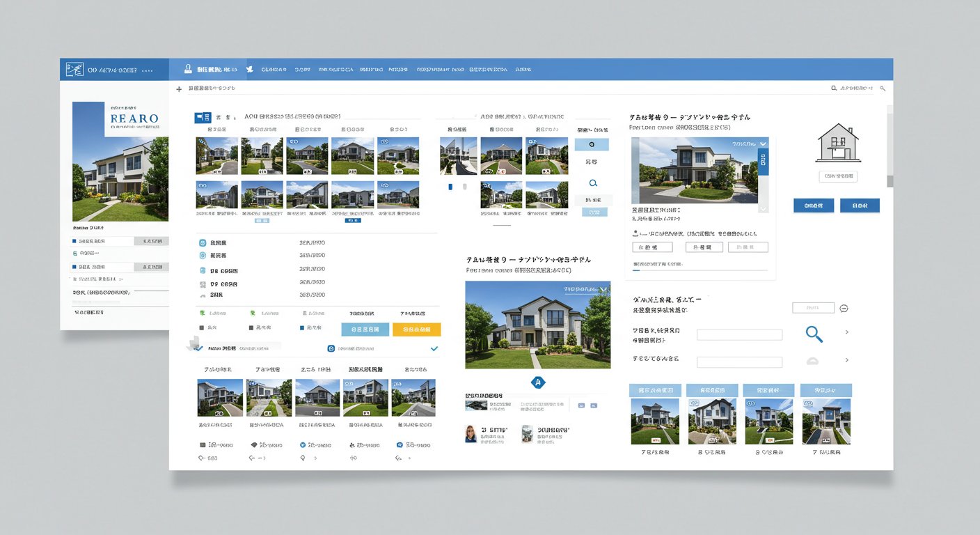
Task: Select the bird icon in the blue header bar
Action: 251,69
